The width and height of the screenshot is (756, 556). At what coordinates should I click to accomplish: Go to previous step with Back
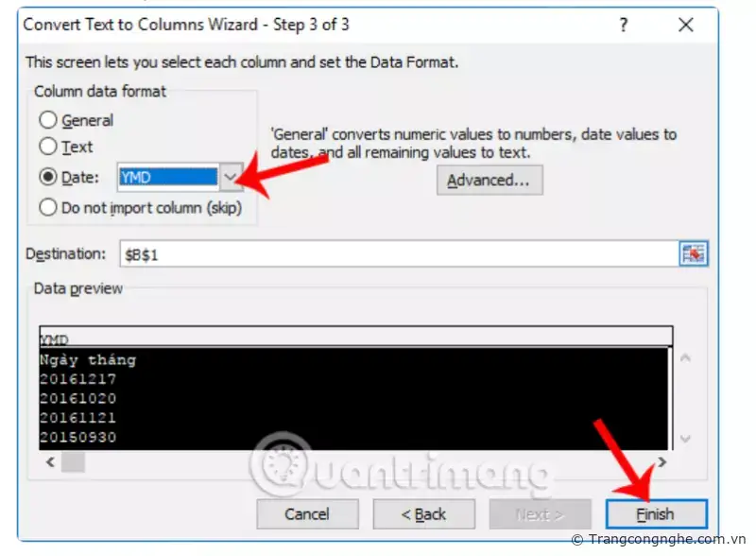point(423,514)
